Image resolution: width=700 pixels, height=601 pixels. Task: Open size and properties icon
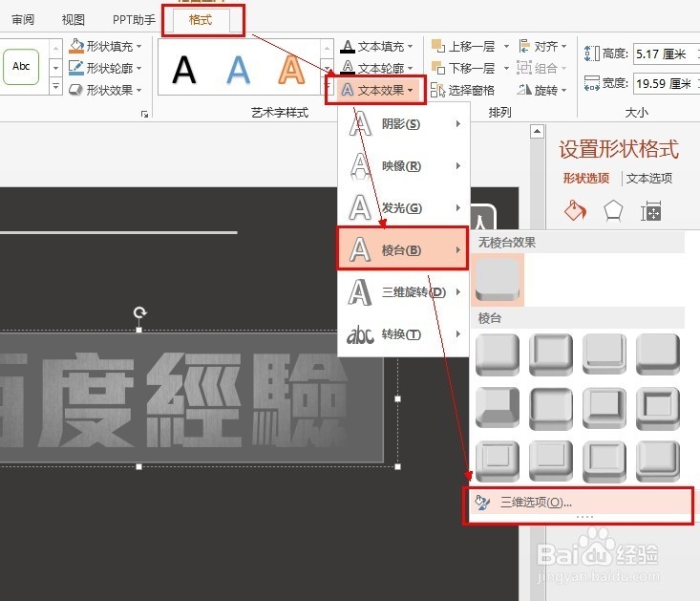(651, 211)
